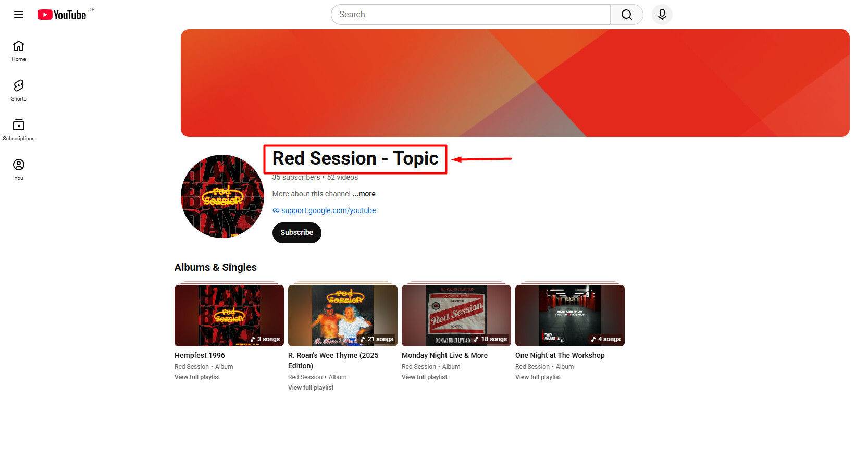The image size is (868, 473).
Task: Open R. Roan's Wee Thyme album thumbnail
Action: click(343, 315)
